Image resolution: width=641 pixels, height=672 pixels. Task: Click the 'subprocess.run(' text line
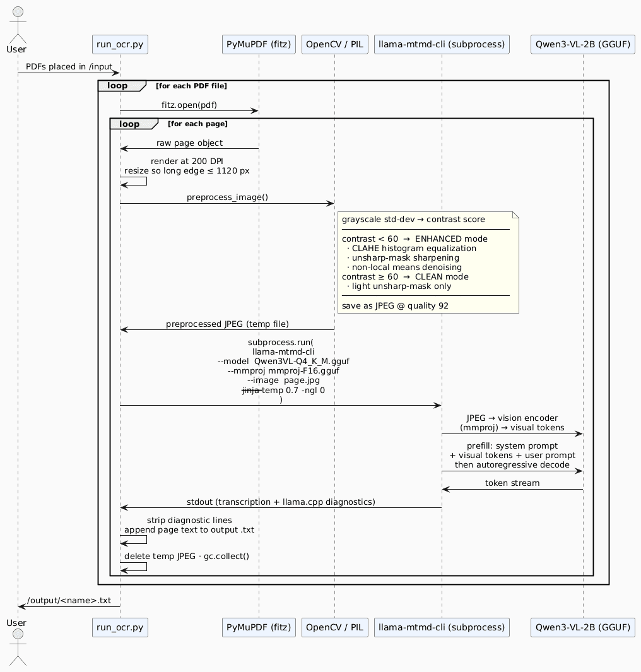pyautogui.click(x=281, y=343)
